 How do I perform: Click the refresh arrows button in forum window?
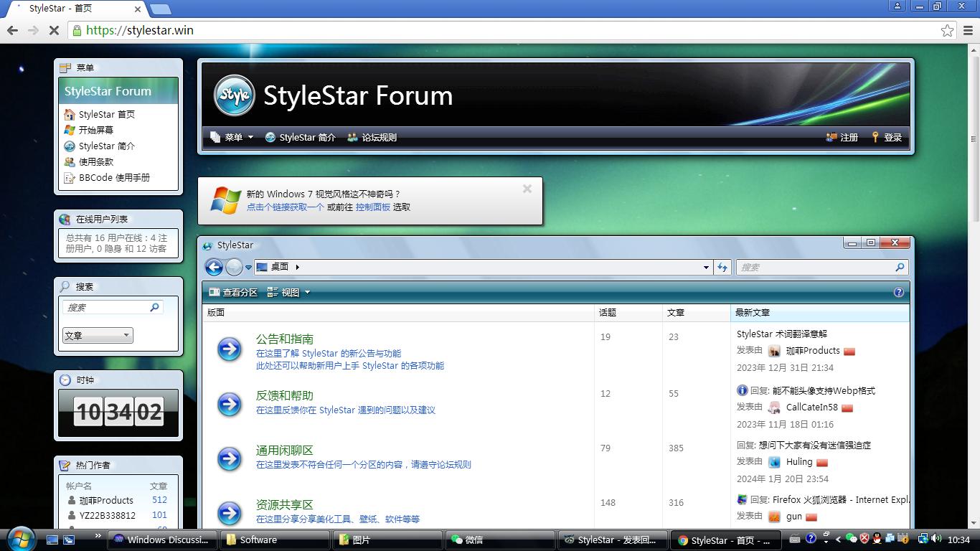[x=722, y=268]
